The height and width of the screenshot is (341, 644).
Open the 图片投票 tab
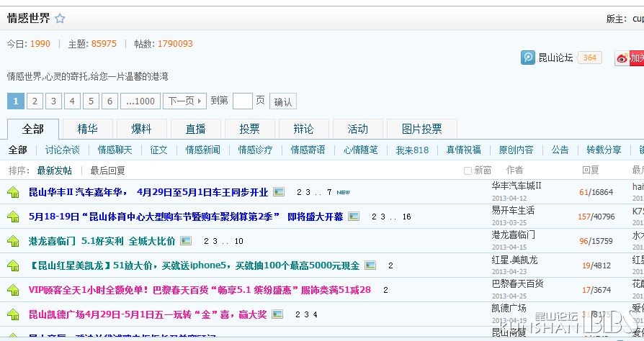pyautogui.click(x=421, y=129)
